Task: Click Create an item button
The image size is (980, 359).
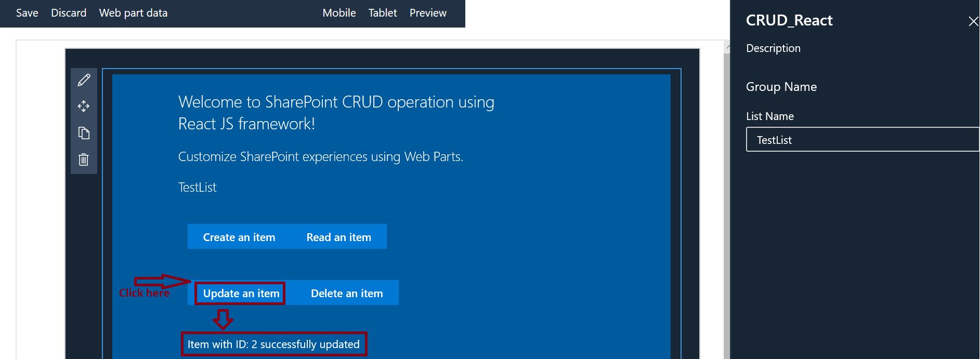Action: click(239, 237)
